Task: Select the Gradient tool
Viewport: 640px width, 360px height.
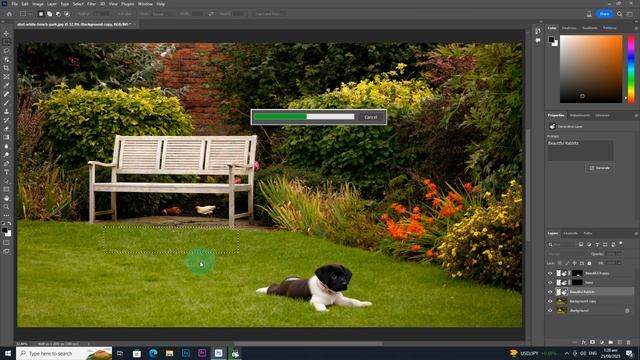Action: point(6,137)
